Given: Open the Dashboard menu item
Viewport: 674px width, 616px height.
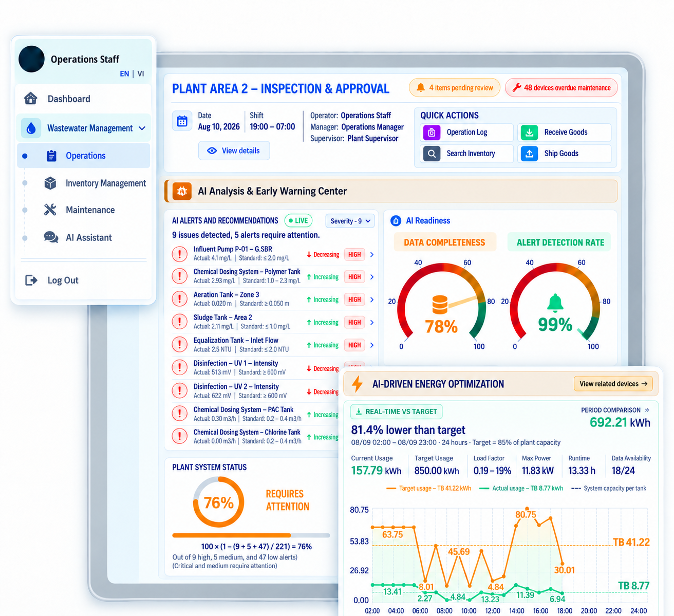Looking at the screenshot, I should (84, 99).
